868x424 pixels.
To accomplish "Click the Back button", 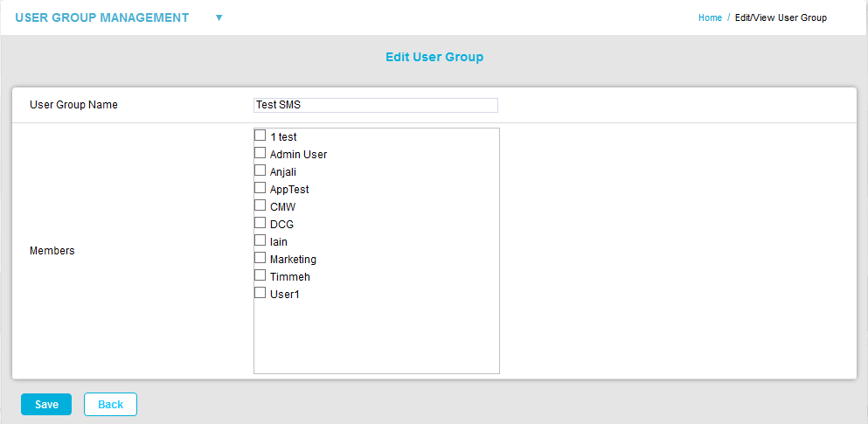I will coord(110,404).
